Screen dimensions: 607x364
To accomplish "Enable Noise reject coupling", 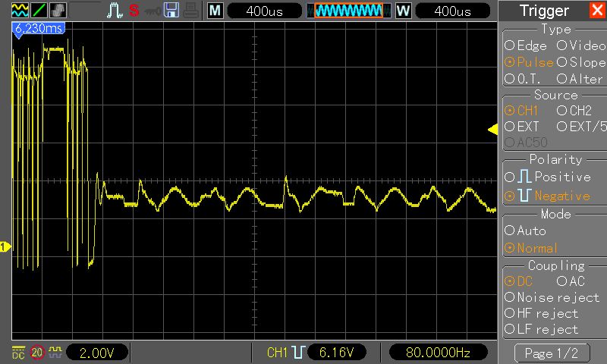I will 552,297.
